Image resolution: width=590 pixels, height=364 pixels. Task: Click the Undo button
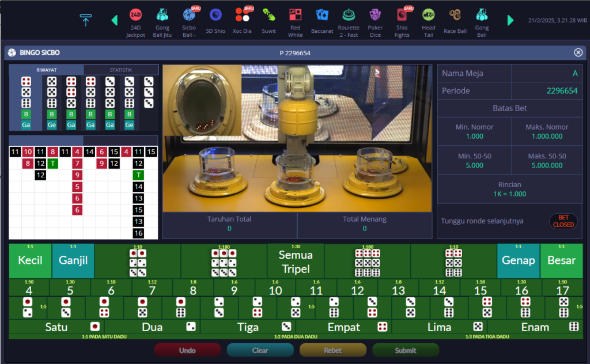pos(187,350)
